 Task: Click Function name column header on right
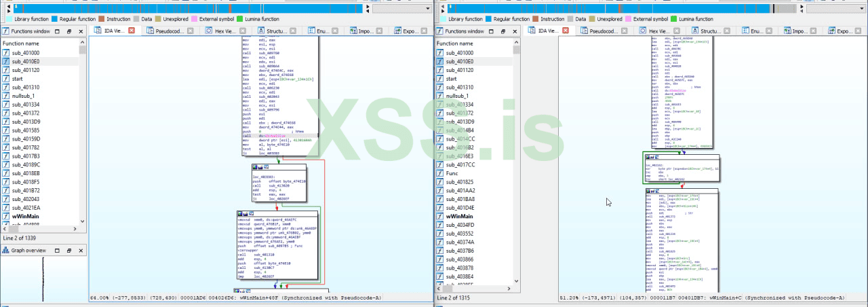456,43
